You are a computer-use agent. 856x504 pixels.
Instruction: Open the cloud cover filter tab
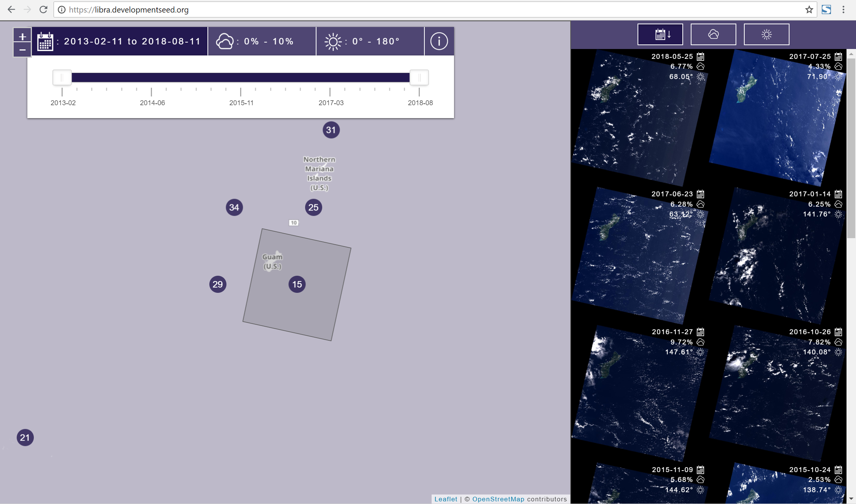[262, 41]
